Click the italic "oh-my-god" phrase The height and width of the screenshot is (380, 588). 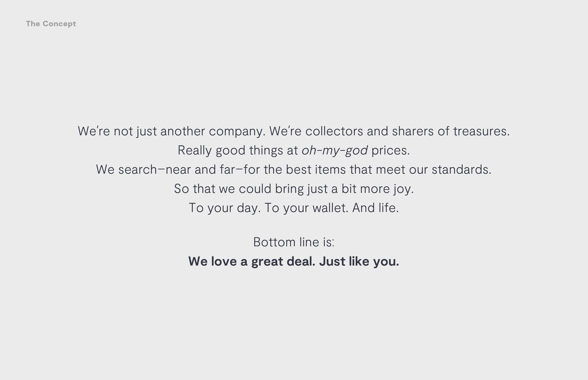(x=335, y=150)
